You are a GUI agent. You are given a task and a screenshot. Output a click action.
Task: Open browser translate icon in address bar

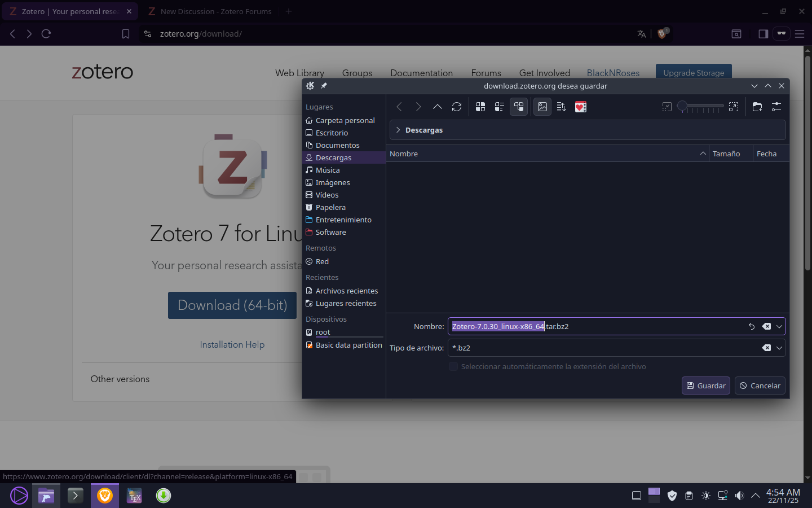641,34
